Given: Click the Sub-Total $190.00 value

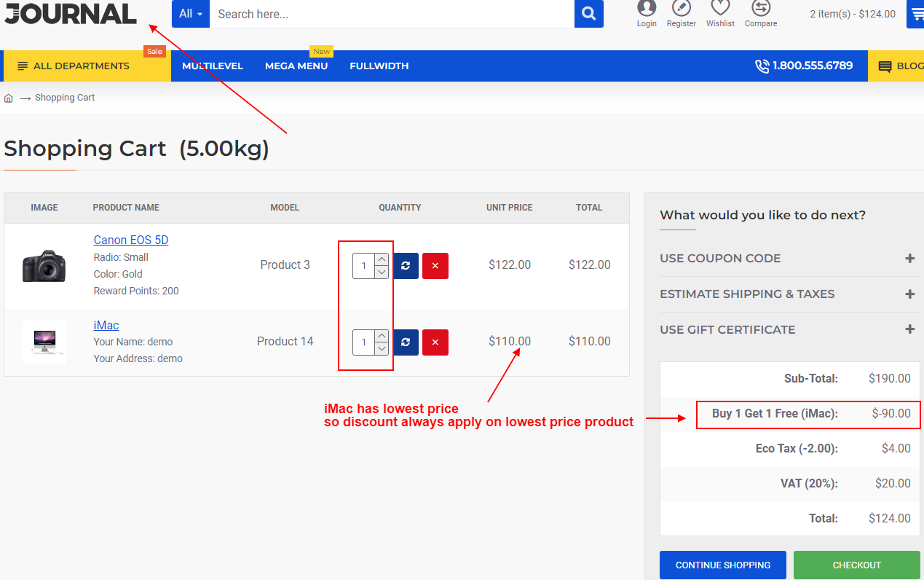Looking at the screenshot, I should (890, 379).
